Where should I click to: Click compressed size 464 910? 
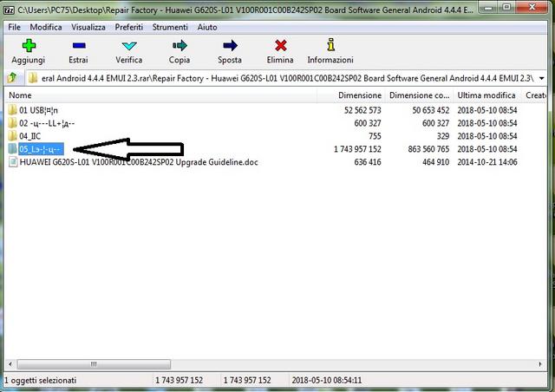[x=435, y=162]
